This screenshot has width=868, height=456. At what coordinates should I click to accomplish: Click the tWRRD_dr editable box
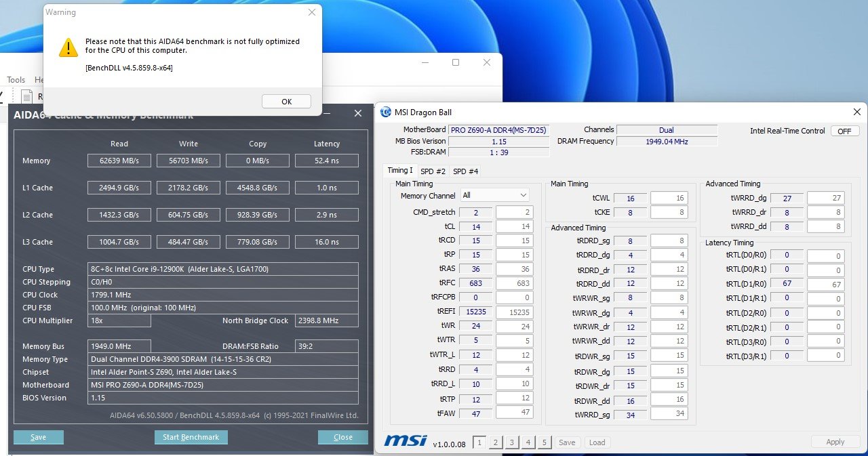[825, 212]
